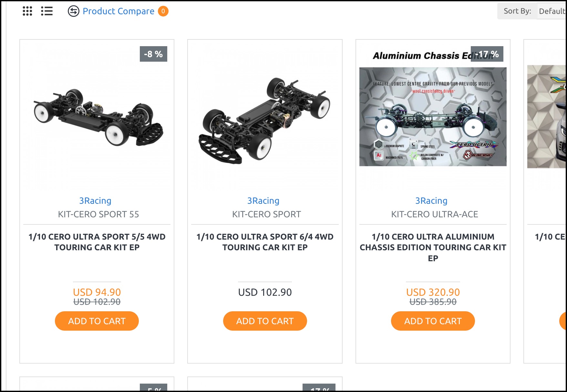Open the Cero Ultra Aluminium Chassis Edition title
Screen dimensions: 567x392
[433, 247]
